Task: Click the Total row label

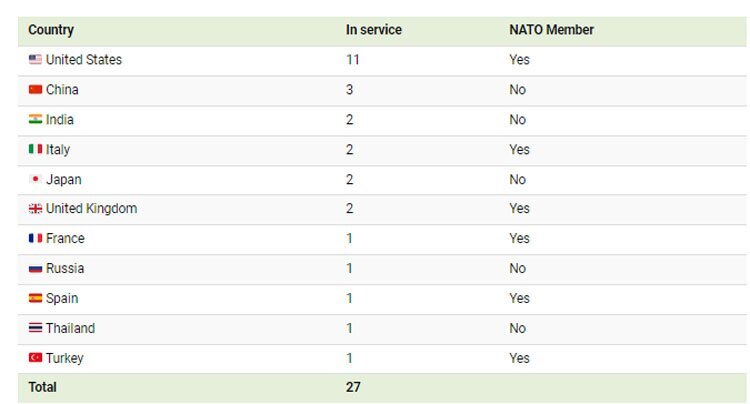Action: [x=43, y=387]
